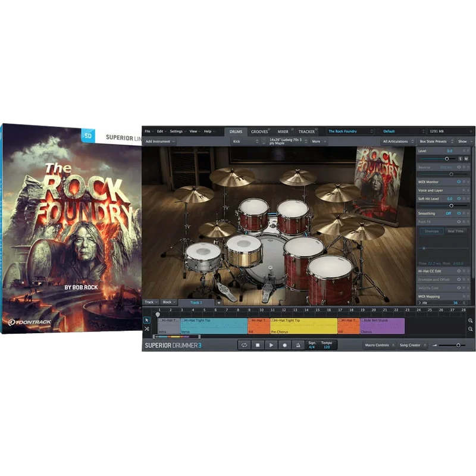Select the scissors cut tool in timeline

tap(147, 329)
